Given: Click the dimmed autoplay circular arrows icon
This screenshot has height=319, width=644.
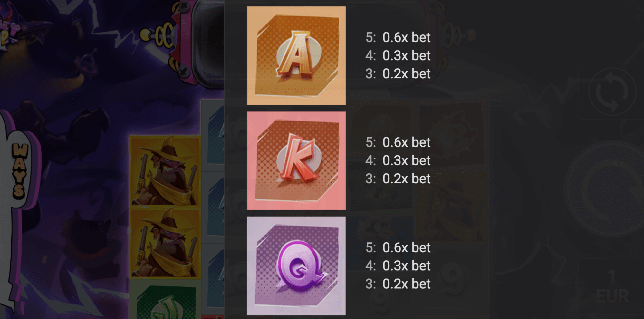Looking at the screenshot, I should coord(612,92).
